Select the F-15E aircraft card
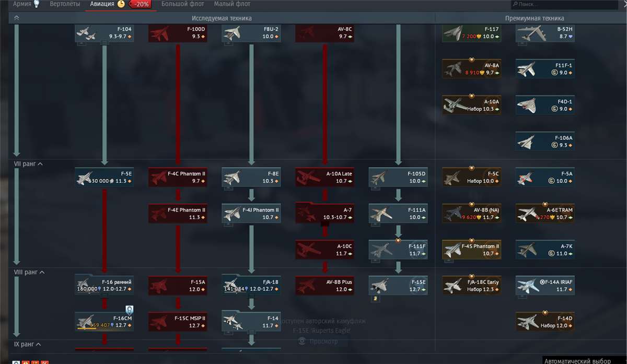The image size is (627, 364). [398, 285]
